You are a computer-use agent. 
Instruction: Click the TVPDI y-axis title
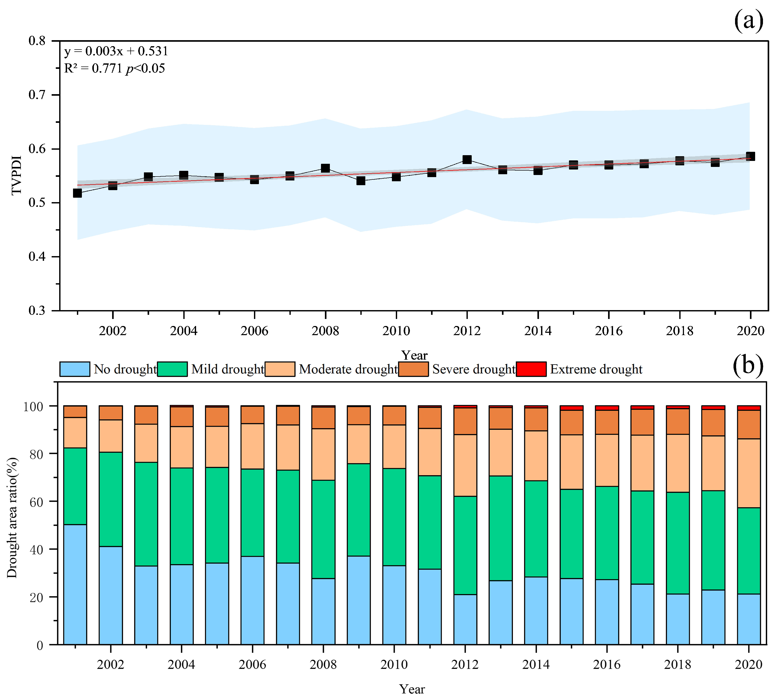[16, 175]
